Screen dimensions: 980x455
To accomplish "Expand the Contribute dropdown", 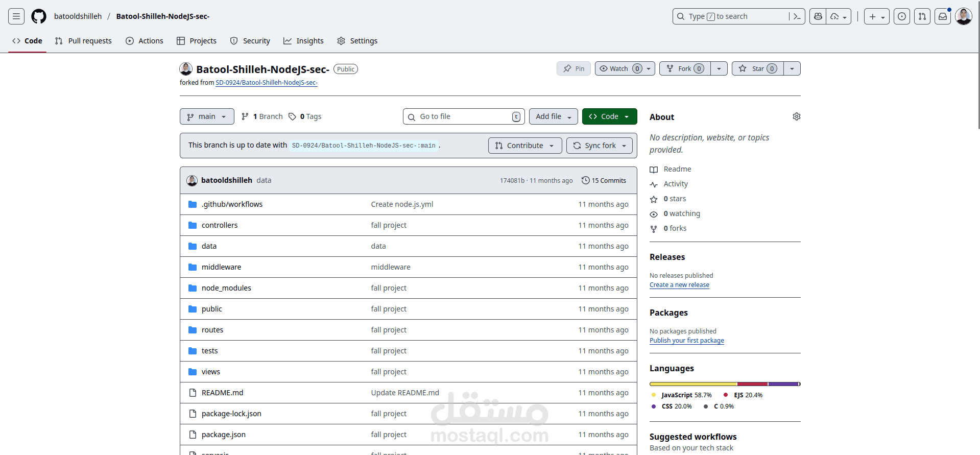I will click(525, 146).
